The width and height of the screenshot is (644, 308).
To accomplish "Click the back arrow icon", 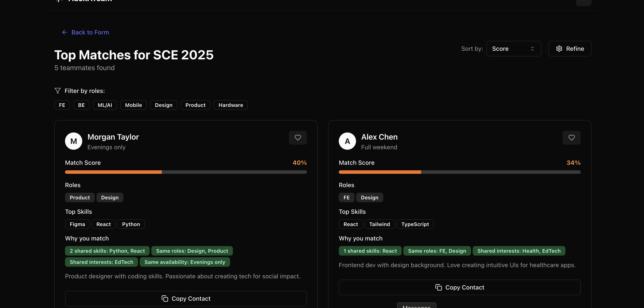I will coord(65,32).
